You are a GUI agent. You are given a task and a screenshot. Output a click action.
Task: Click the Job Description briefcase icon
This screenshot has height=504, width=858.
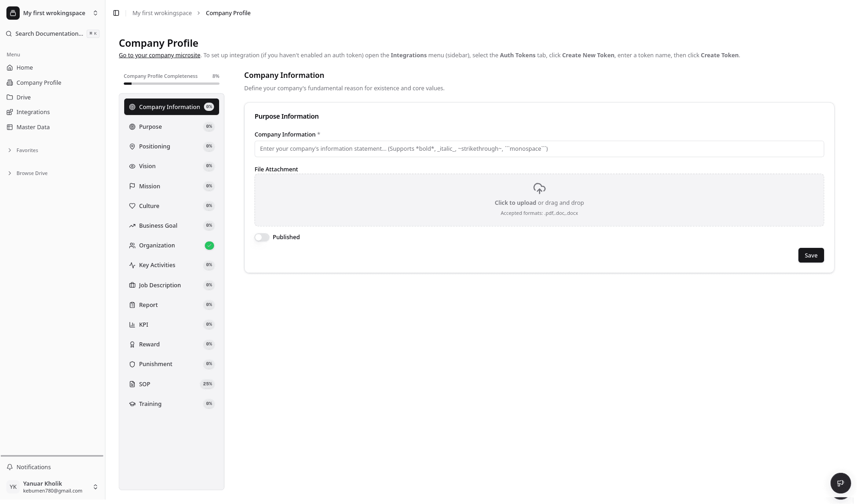tap(132, 285)
